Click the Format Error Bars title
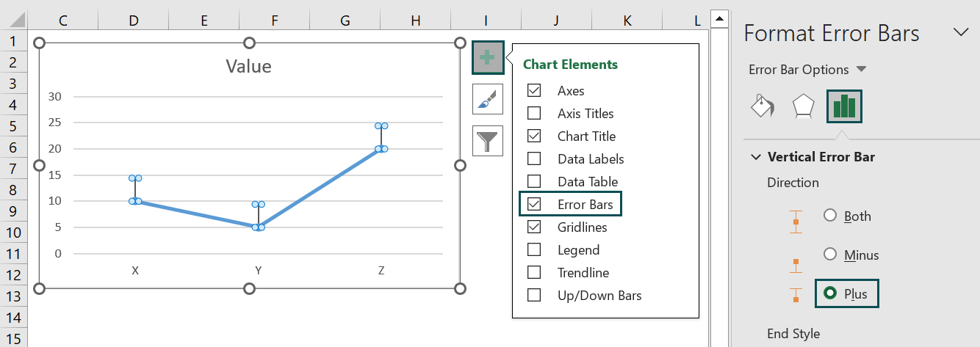Image resolution: width=980 pixels, height=347 pixels. [832, 33]
